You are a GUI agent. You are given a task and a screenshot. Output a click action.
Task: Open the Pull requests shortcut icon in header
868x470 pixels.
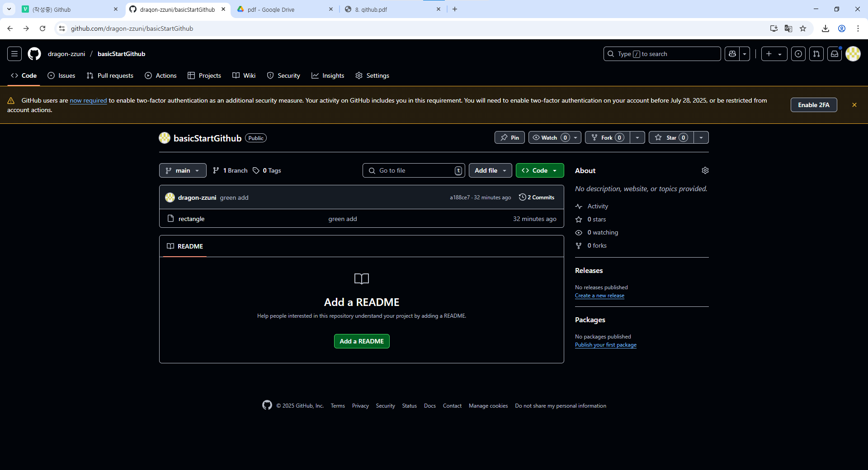(x=816, y=54)
